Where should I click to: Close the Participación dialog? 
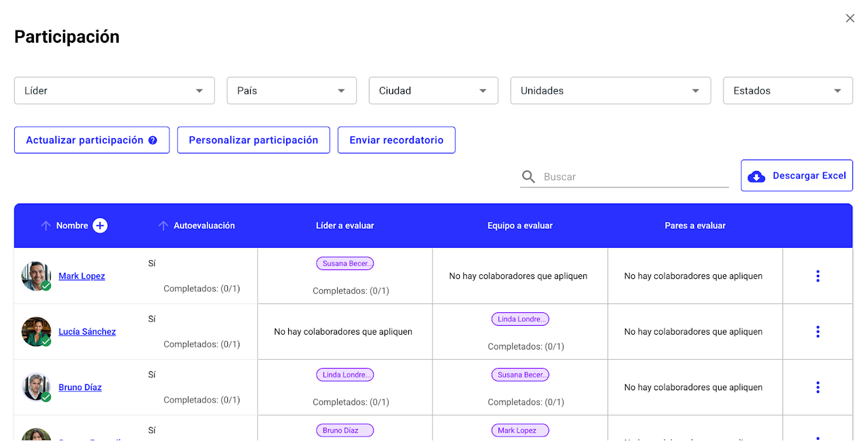point(850,18)
